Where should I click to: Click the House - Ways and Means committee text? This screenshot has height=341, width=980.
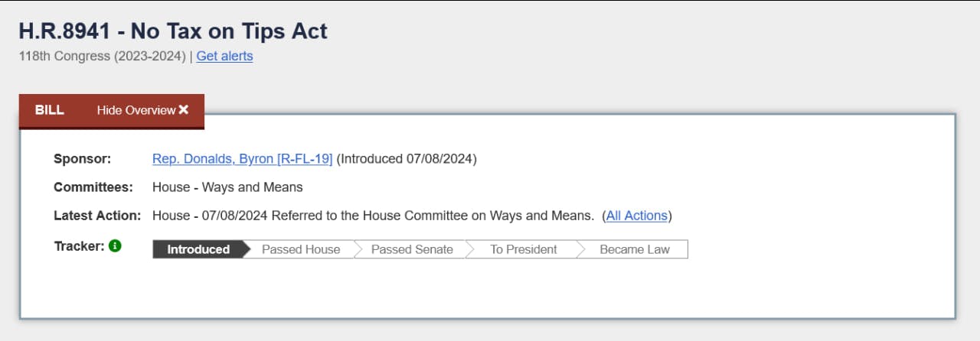pyautogui.click(x=227, y=187)
